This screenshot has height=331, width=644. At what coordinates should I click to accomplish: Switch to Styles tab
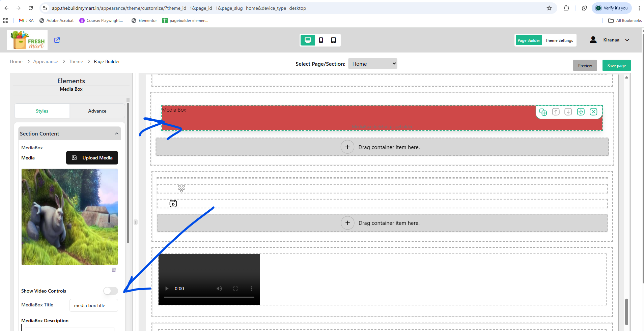click(x=42, y=111)
